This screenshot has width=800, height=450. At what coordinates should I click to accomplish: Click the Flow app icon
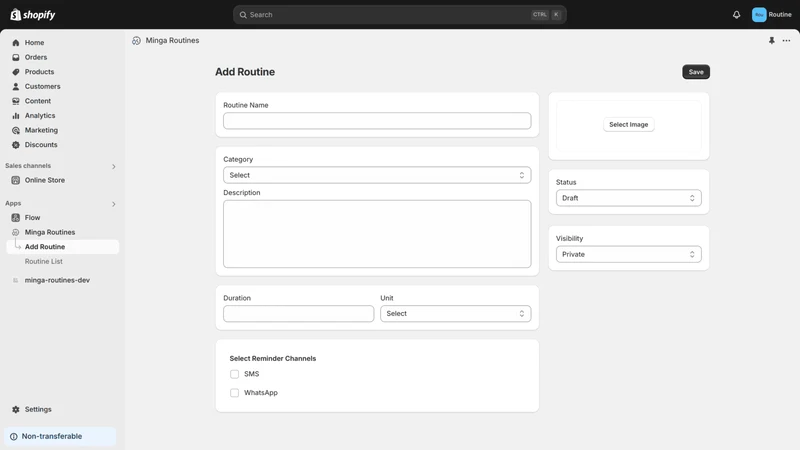[x=16, y=218]
